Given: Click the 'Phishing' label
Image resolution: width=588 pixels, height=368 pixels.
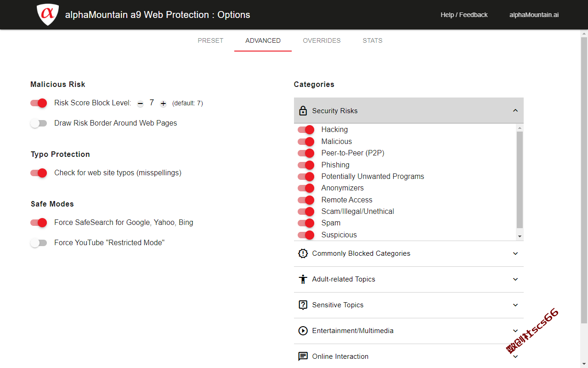Looking at the screenshot, I should tap(335, 165).
